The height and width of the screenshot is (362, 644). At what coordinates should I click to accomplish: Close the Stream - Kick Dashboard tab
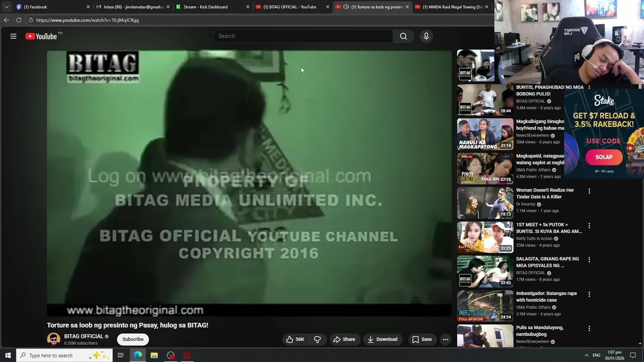tap(248, 7)
